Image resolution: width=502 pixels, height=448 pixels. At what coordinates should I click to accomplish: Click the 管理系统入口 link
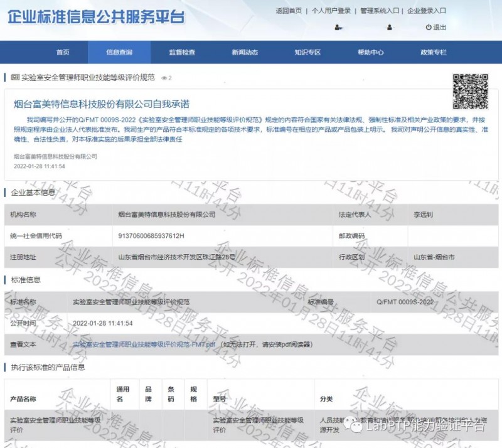(x=380, y=11)
